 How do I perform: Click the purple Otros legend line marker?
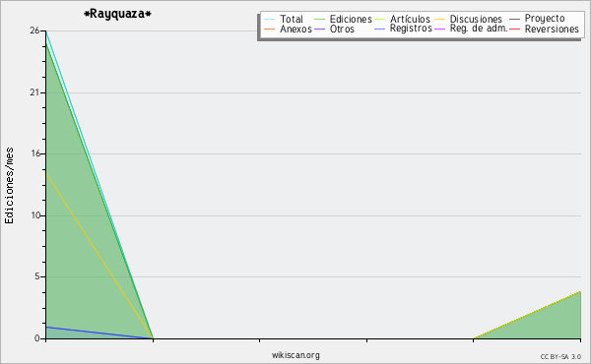click(319, 29)
